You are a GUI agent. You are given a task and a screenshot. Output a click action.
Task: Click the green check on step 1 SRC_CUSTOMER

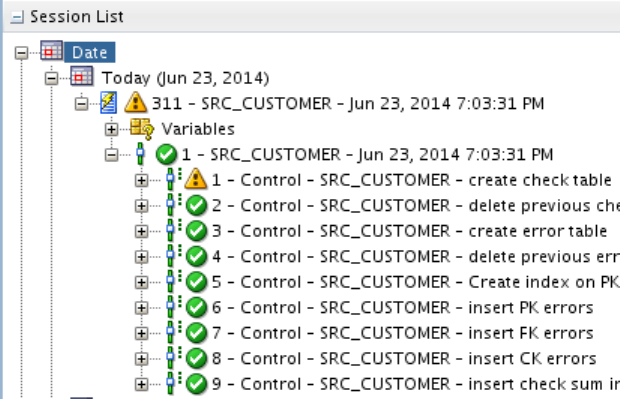click(166, 154)
